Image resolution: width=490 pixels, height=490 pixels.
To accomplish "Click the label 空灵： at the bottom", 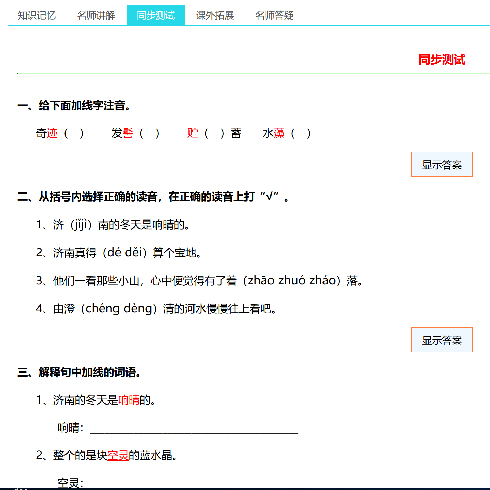I will click(x=70, y=482).
